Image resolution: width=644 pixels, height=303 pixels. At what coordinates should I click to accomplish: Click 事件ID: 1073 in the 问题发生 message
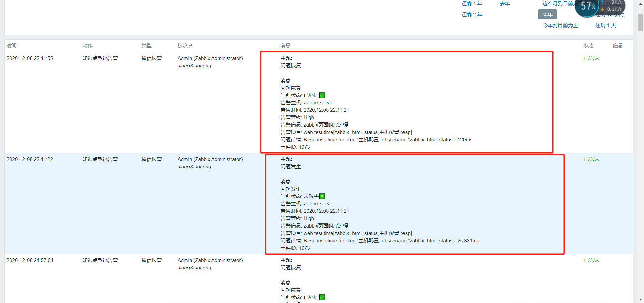coord(295,248)
